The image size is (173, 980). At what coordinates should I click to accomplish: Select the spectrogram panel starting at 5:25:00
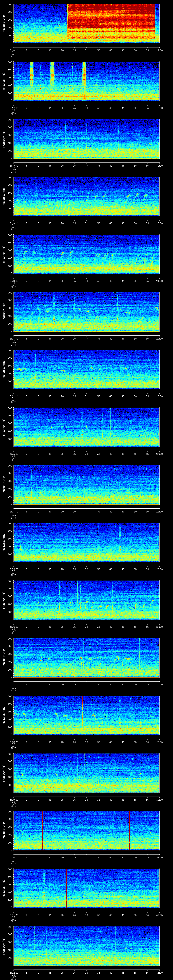coord(86,542)
